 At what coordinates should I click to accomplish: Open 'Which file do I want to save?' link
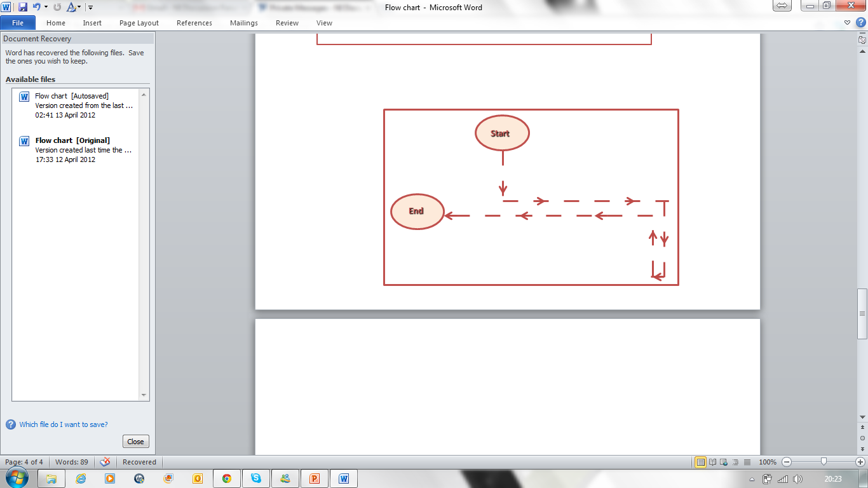[64, 424]
